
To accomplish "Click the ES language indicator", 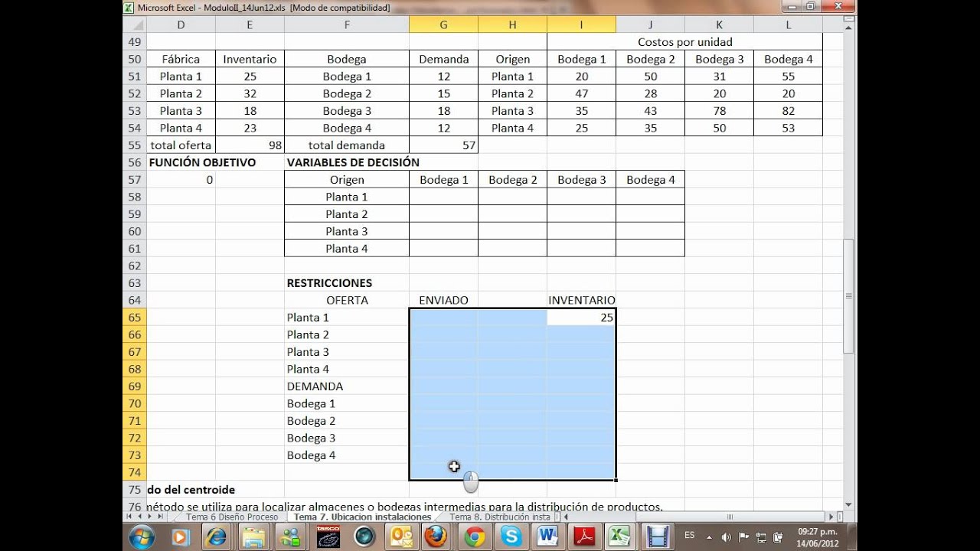I will click(x=689, y=536).
